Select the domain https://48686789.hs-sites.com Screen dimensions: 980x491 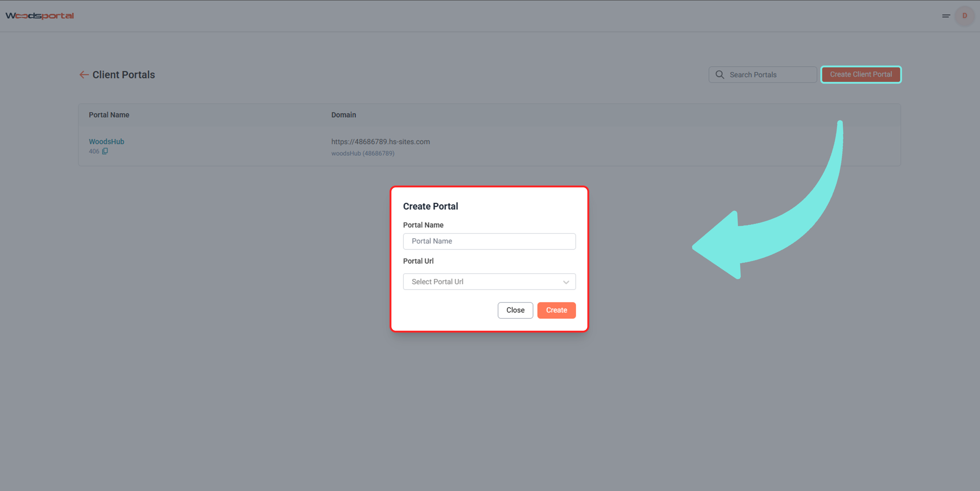[x=380, y=142]
